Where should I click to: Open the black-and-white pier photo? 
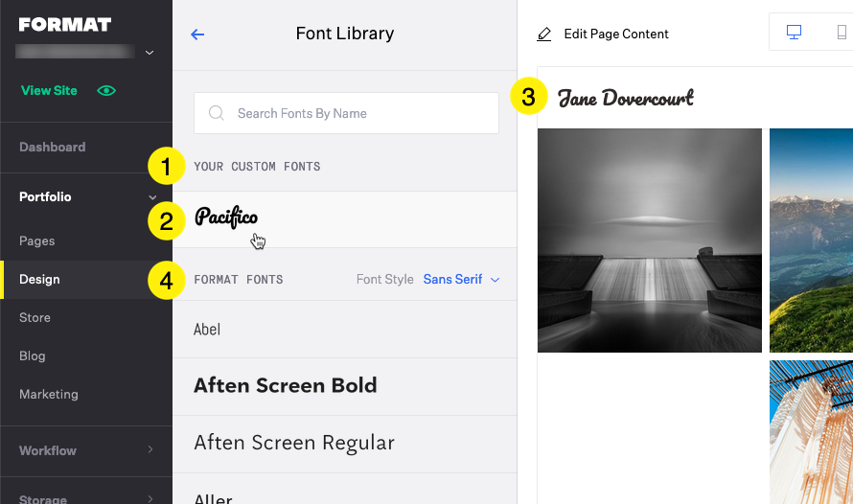click(650, 241)
